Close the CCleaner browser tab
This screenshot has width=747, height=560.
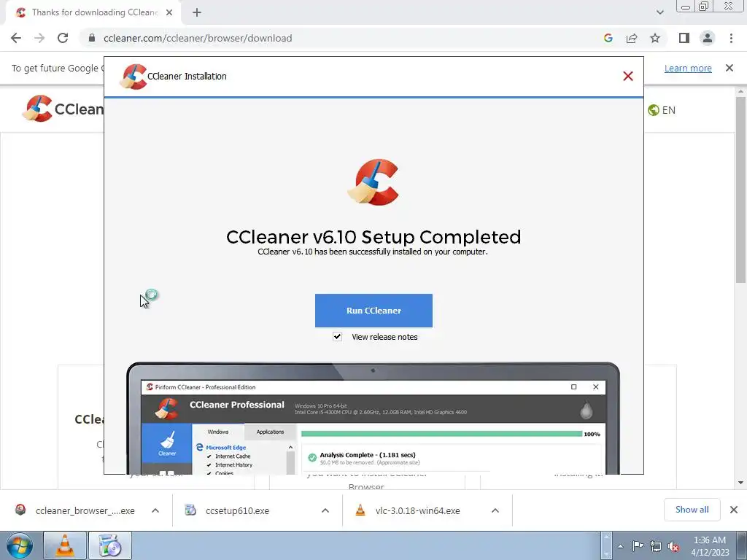(169, 12)
